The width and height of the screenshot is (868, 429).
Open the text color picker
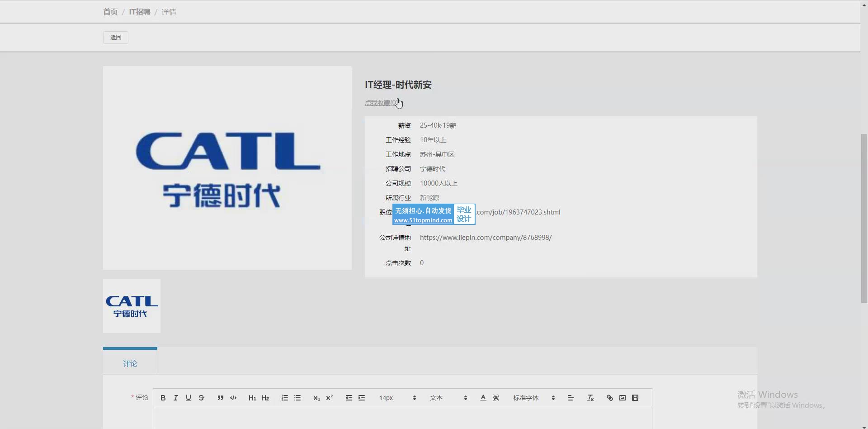click(483, 398)
